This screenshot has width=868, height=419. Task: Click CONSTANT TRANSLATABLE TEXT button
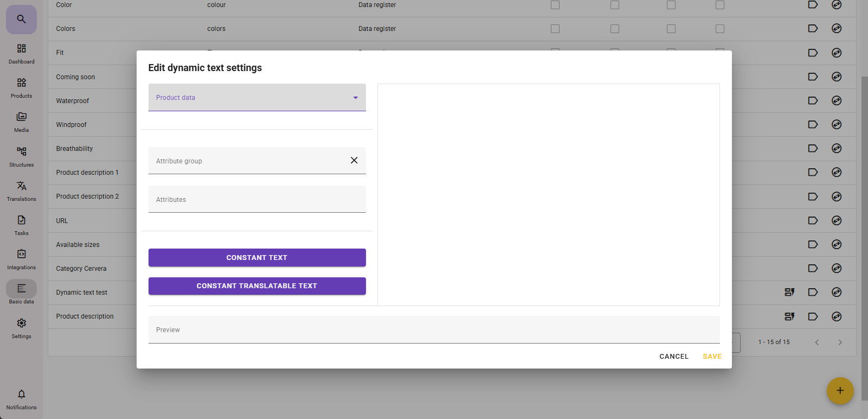coord(257,286)
